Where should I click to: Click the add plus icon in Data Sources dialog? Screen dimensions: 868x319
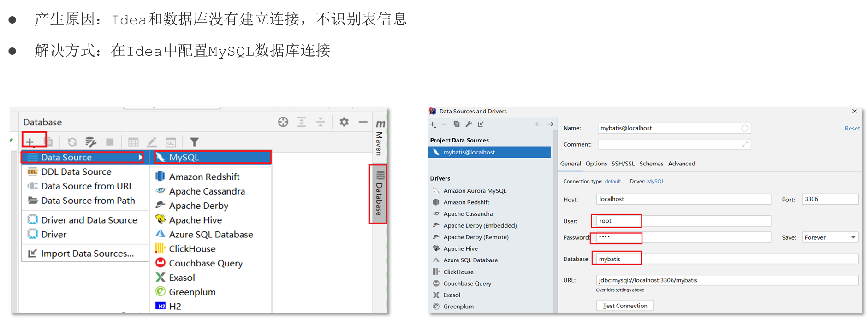[x=433, y=124]
